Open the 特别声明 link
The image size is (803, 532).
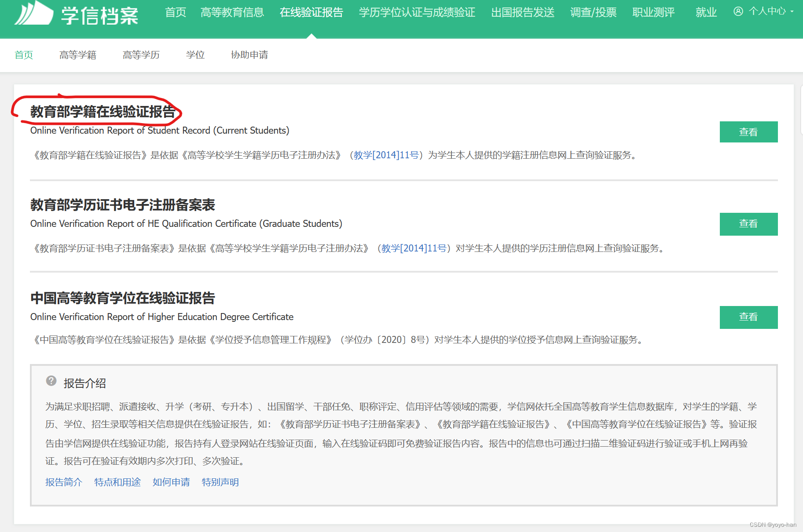point(220,482)
